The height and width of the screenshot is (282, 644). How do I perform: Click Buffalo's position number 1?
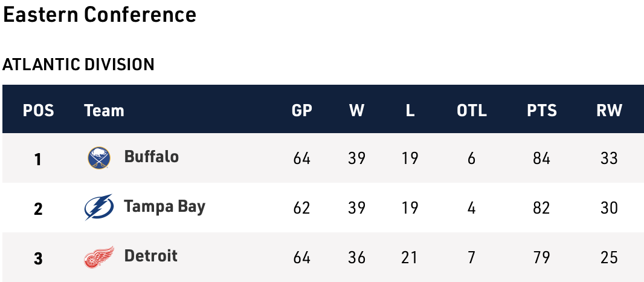(x=38, y=159)
